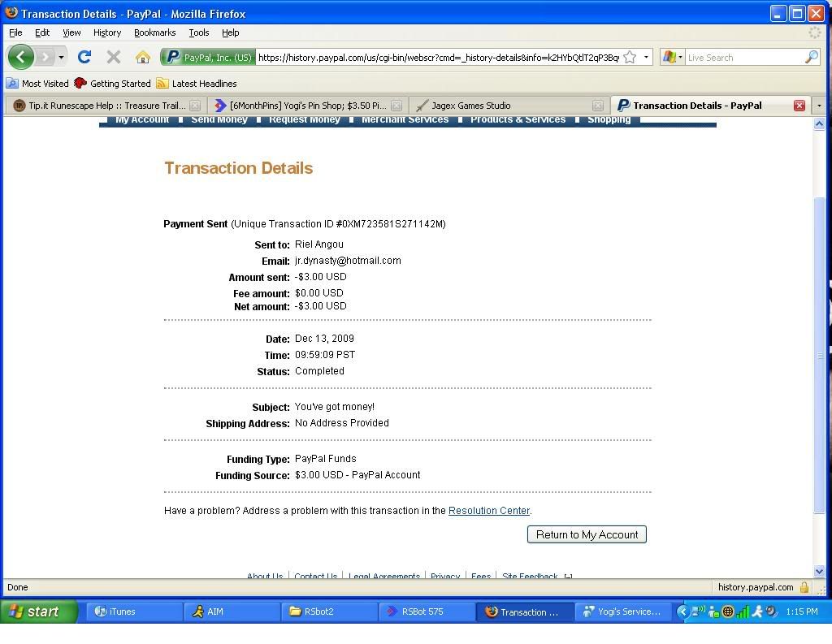Open the back/forward history dropdown arrow
832x644 pixels.
pos(61,57)
